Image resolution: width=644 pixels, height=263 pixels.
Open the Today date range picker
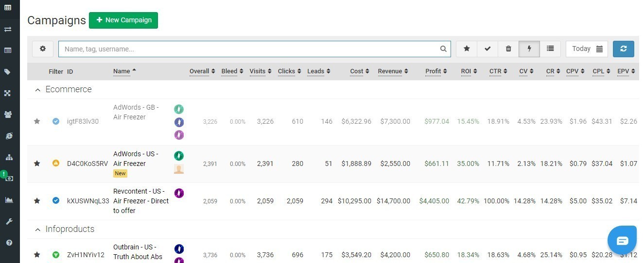click(587, 49)
